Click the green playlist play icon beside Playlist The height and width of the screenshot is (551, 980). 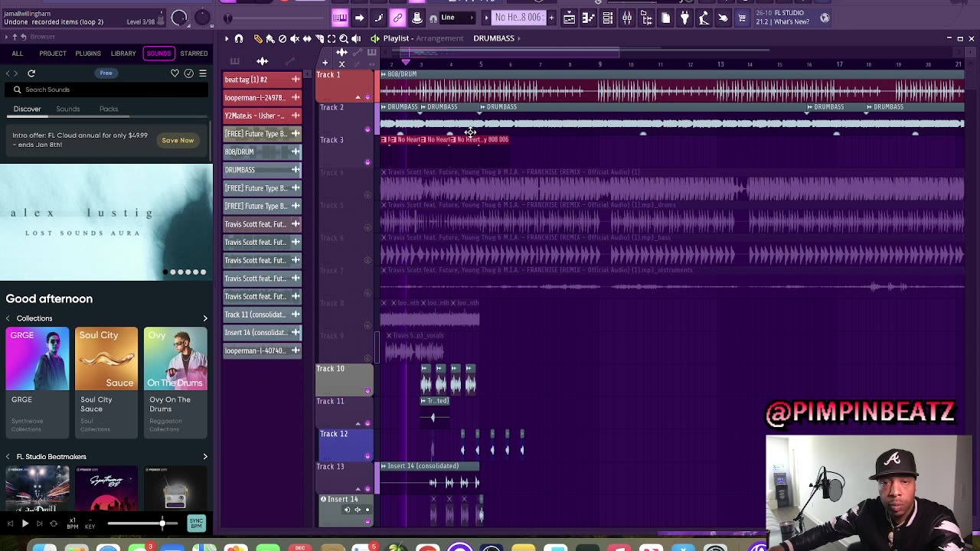coord(374,38)
